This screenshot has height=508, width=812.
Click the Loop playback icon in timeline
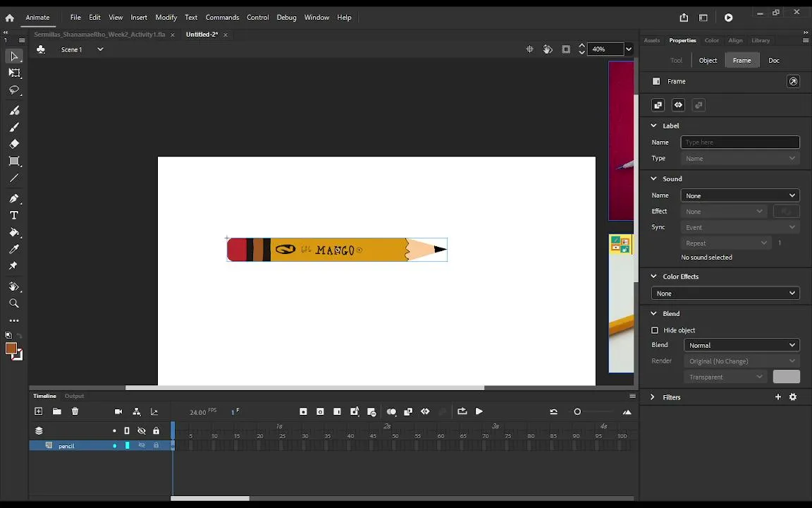(x=462, y=411)
